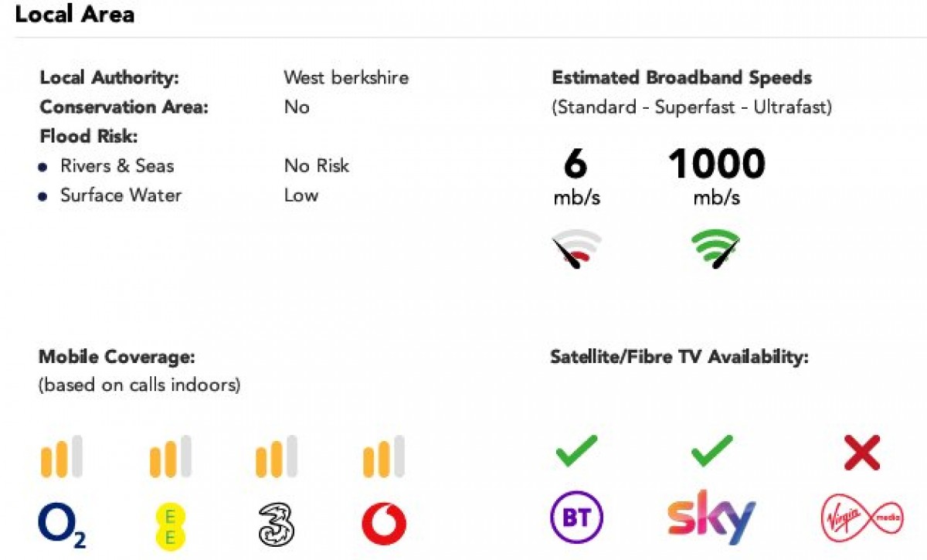Viewport: 927px width, 560px height.
Task: Click the Estimated Broadband Speeds heading
Action: click(x=681, y=77)
